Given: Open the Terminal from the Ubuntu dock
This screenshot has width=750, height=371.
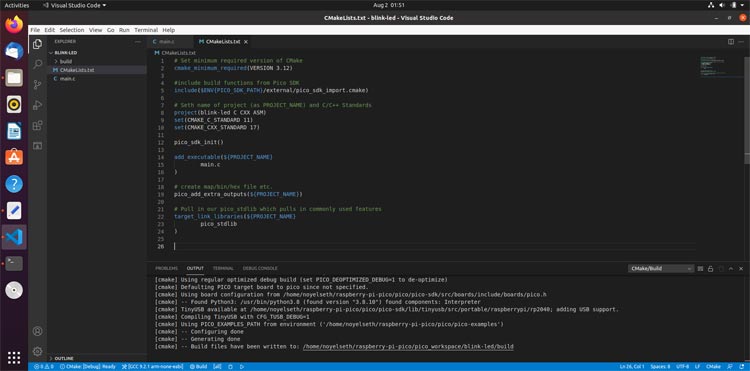Looking at the screenshot, I should tap(14, 263).
